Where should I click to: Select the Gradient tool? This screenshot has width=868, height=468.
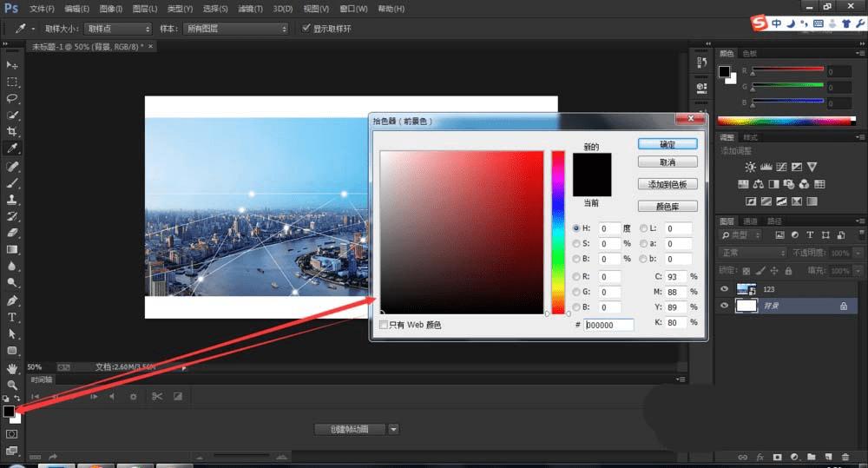click(x=11, y=249)
